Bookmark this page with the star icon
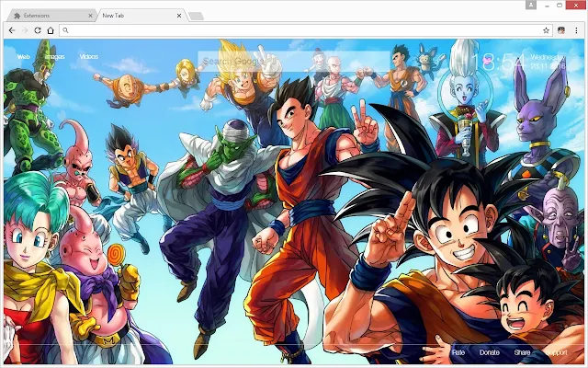This screenshot has height=368, width=588. point(546,30)
